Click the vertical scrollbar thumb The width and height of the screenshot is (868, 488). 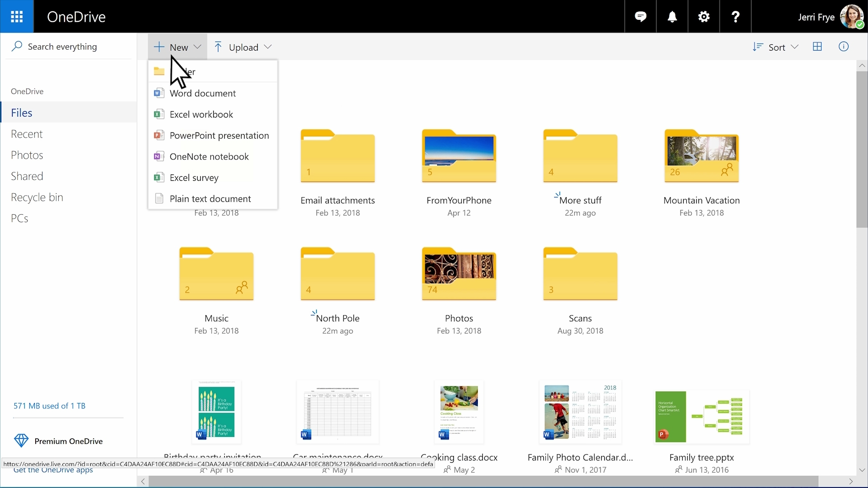pyautogui.click(x=862, y=149)
